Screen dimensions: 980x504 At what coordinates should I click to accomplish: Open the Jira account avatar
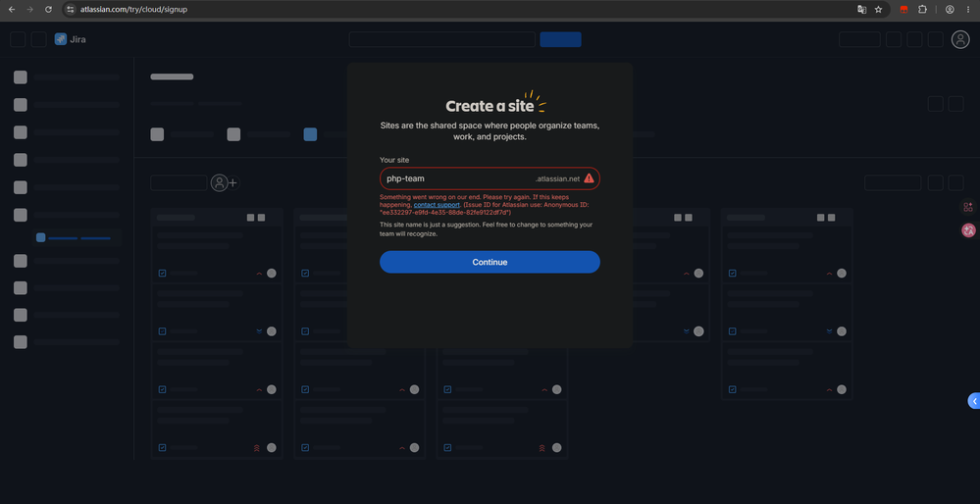[x=960, y=39]
